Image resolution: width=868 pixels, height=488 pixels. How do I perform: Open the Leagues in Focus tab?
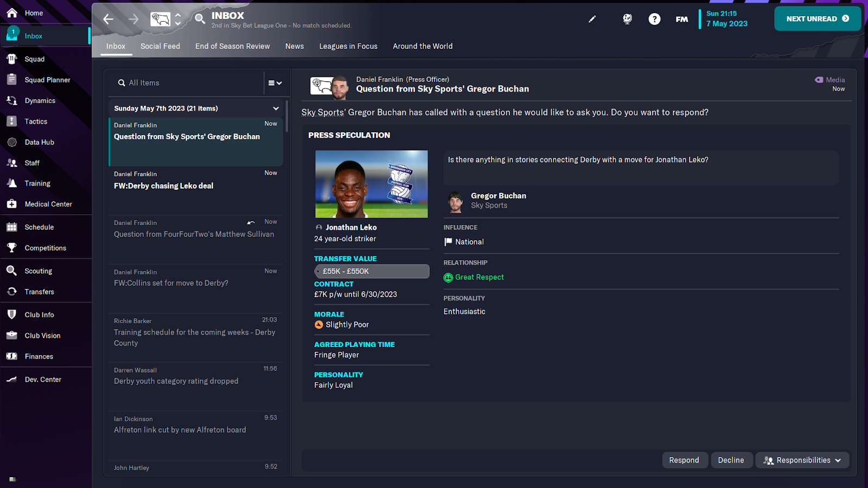(348, 46)
